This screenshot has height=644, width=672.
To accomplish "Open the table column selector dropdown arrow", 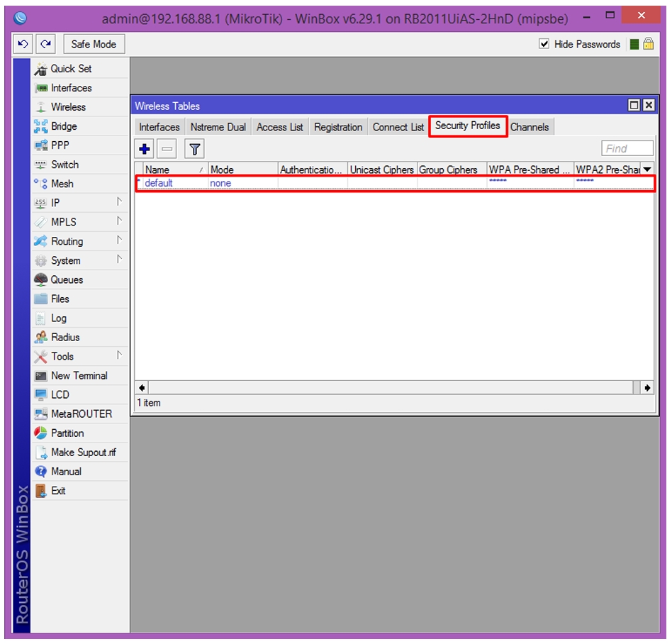I will 647,170.
